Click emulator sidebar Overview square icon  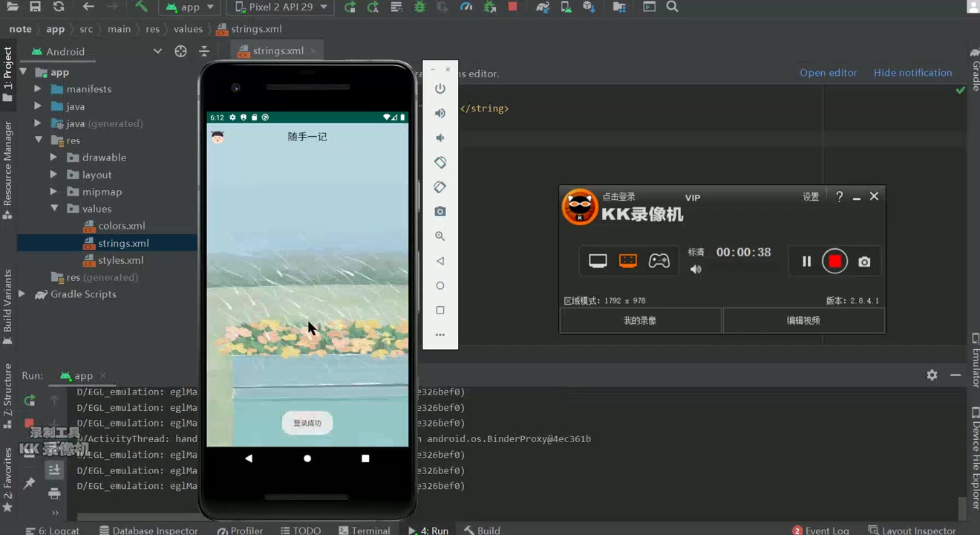click(440, 310)
